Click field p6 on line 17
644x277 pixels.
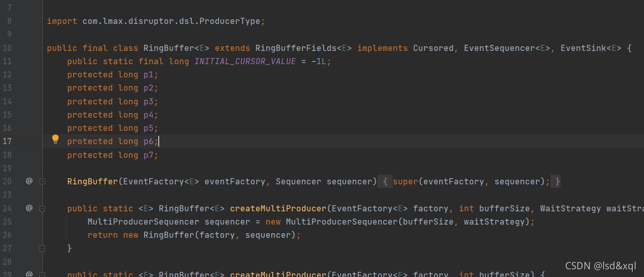[x=149, y=142]
